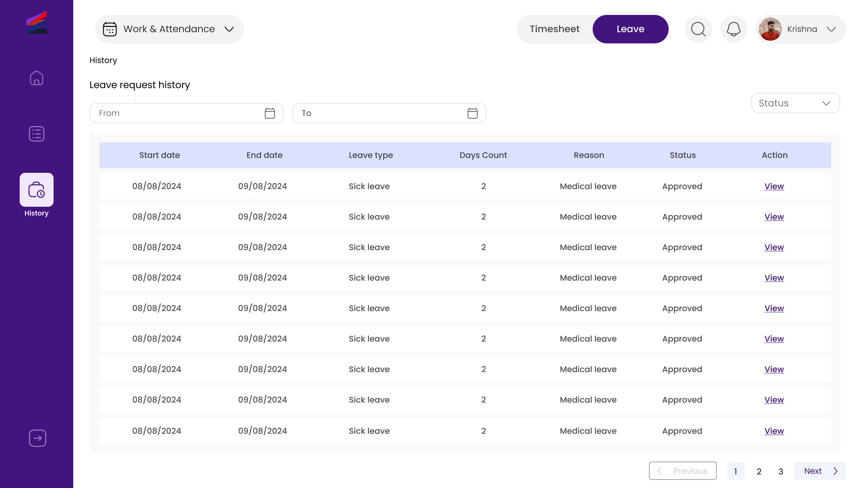Click the logout arrow icon
This screenshot has width=868, height=488.
(x=37, y=438)
